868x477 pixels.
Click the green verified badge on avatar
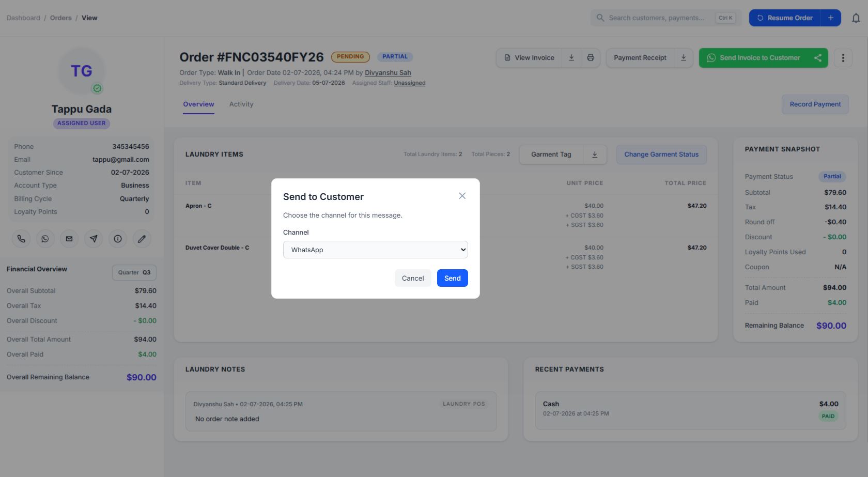point(97,88)
